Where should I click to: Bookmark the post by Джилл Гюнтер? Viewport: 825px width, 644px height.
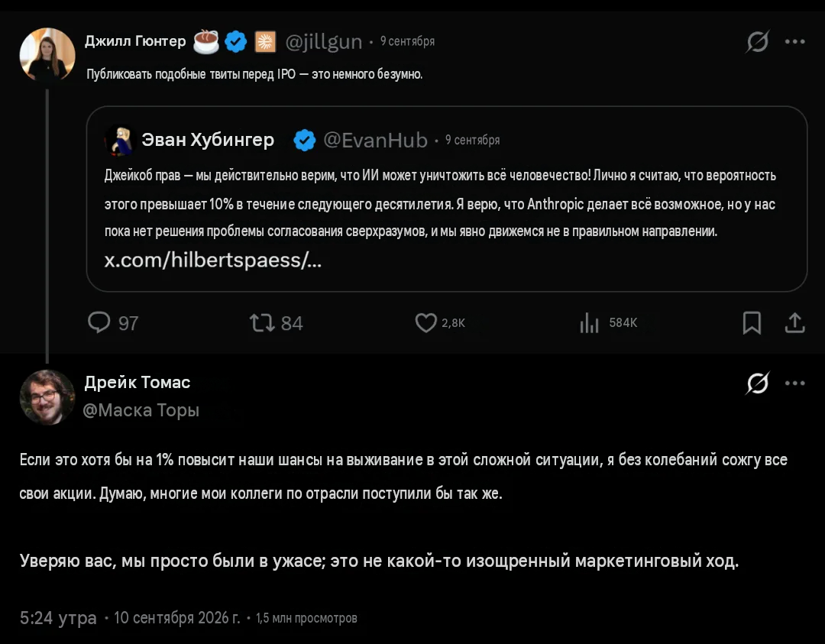point(752,322)
